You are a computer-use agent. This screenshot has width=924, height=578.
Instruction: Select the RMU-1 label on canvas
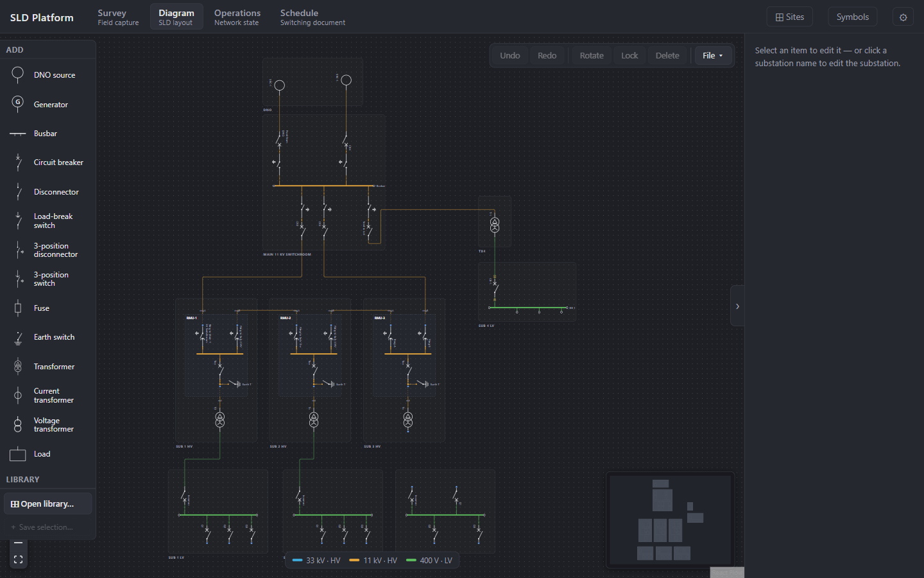[191, 318]
